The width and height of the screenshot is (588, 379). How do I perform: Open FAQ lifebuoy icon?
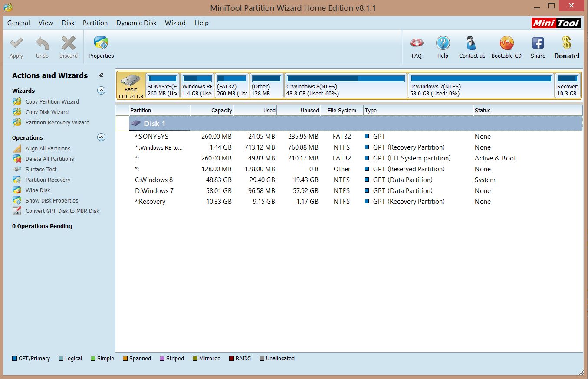click(x=417, y=44)
